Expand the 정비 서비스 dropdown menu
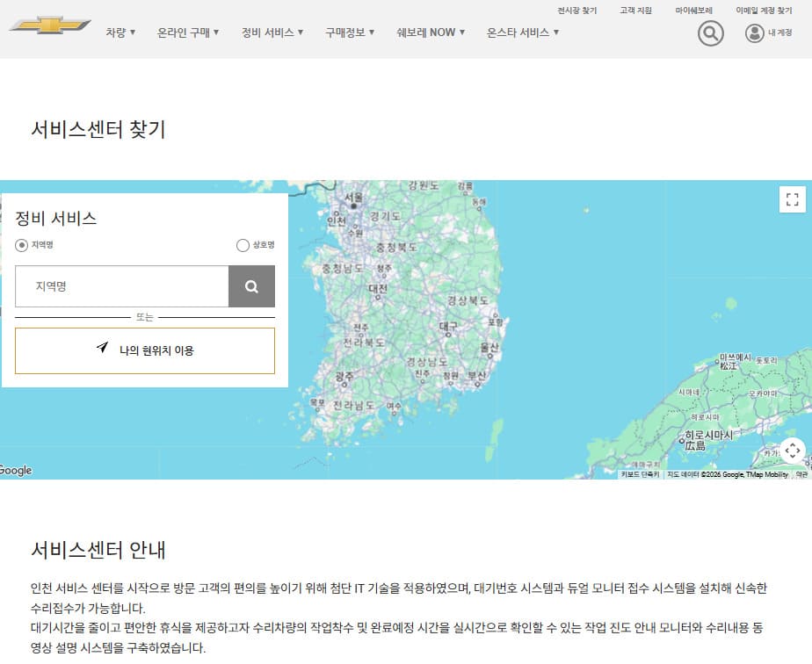The image size is (812, 664). click(x=272, y=32)
